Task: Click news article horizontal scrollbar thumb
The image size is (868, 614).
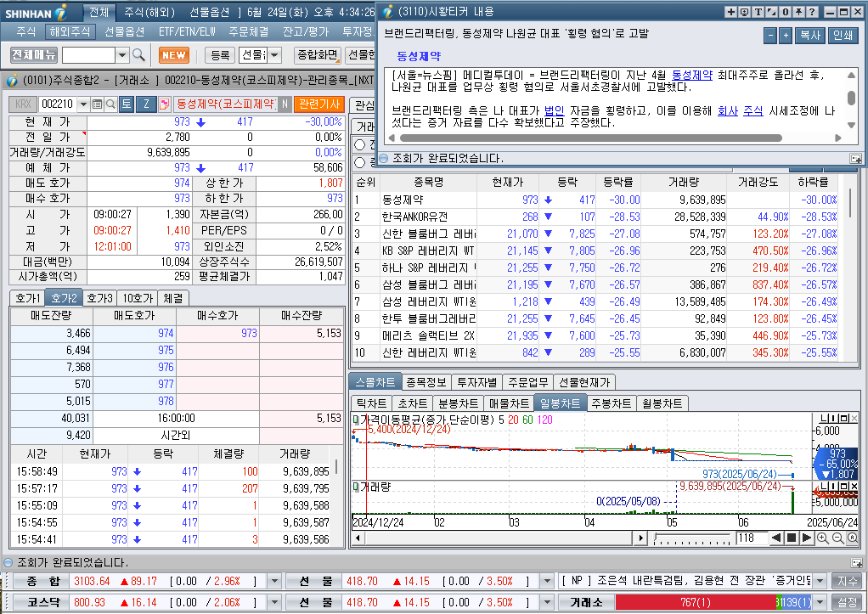Action: tap(590, 138)
